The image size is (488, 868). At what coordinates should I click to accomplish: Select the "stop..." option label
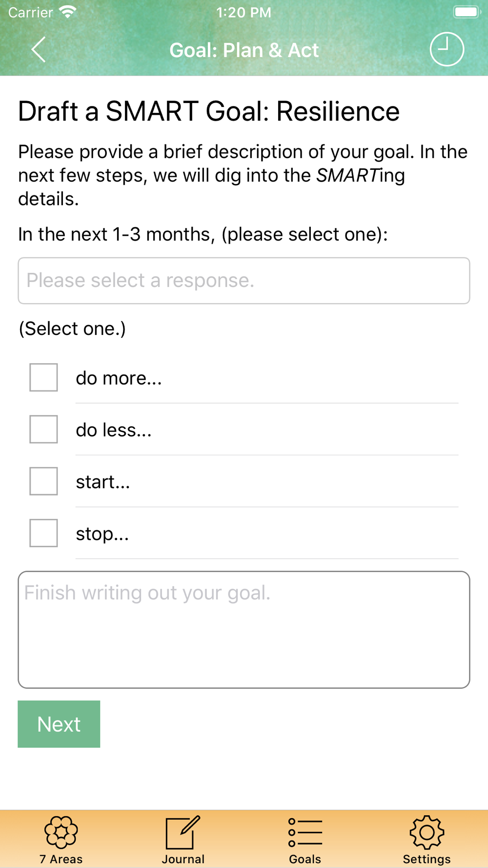tap(102, 534)
